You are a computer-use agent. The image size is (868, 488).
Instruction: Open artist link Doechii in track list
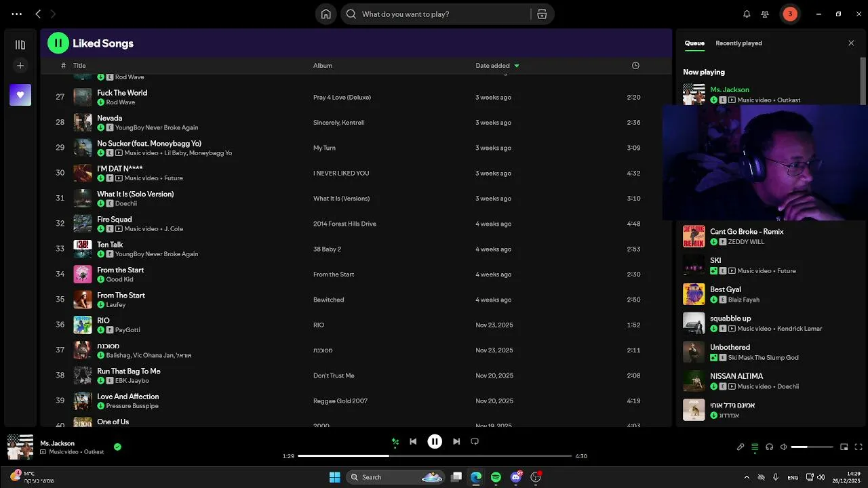pos(126,203)
